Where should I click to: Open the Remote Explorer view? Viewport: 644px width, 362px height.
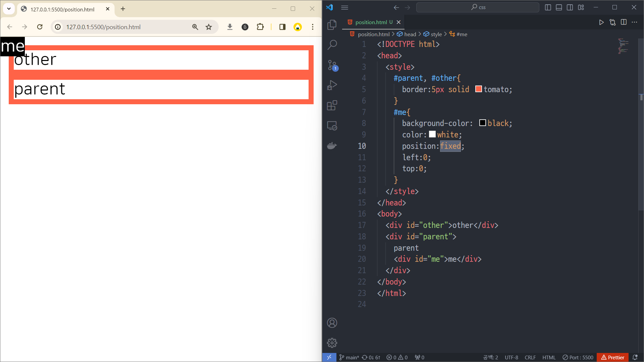pyautogui.click(x=332, y=126)
